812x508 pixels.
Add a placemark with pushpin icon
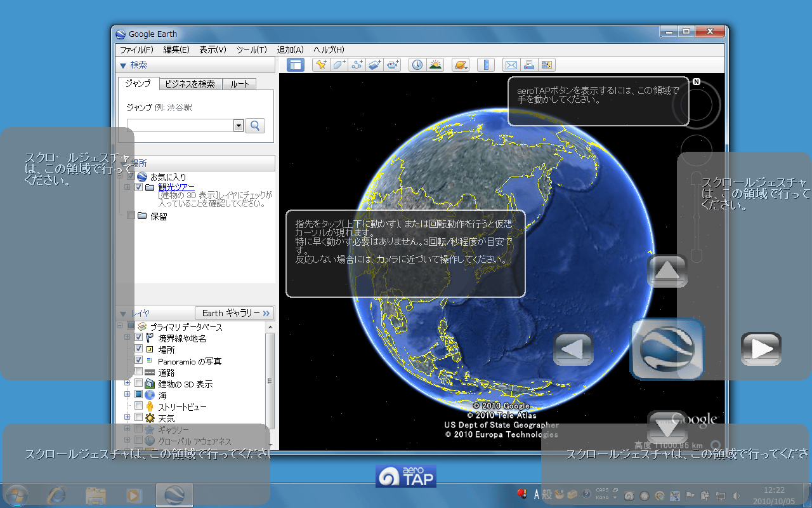(x=321, y=64)
